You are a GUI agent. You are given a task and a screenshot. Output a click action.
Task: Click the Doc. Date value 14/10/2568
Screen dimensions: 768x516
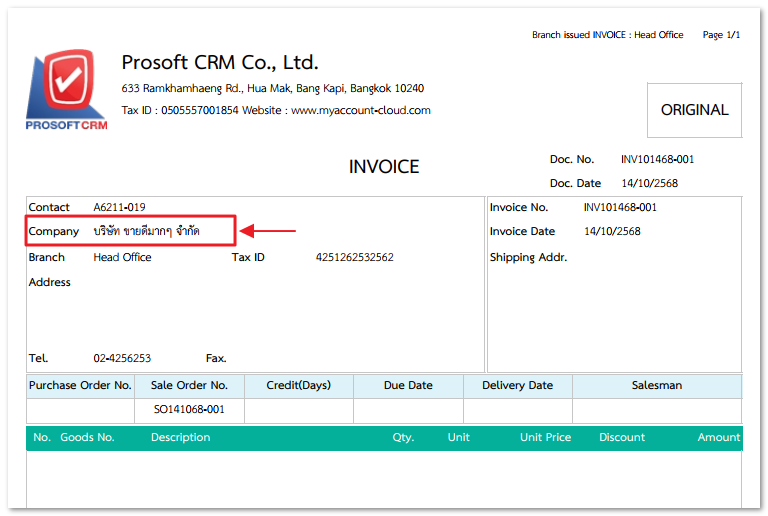649,183
